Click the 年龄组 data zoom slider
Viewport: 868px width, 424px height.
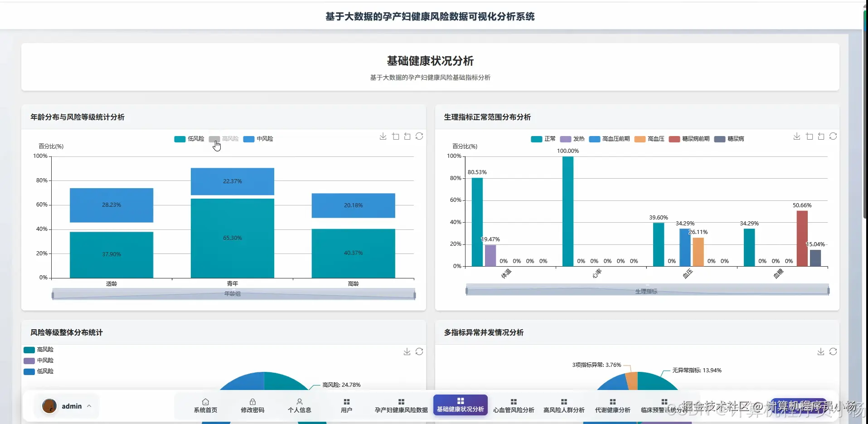(233, 294)
